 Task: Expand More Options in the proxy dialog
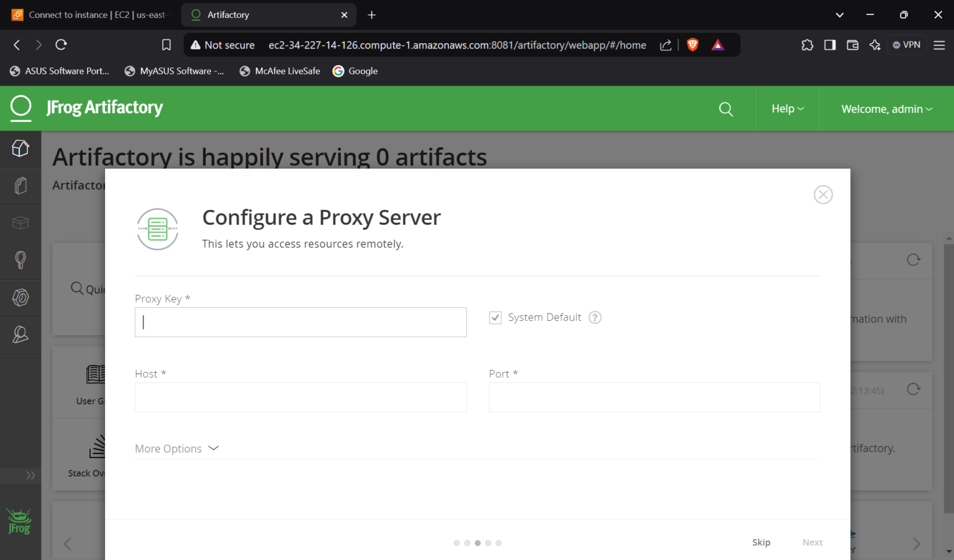click(x=176, y=448)
